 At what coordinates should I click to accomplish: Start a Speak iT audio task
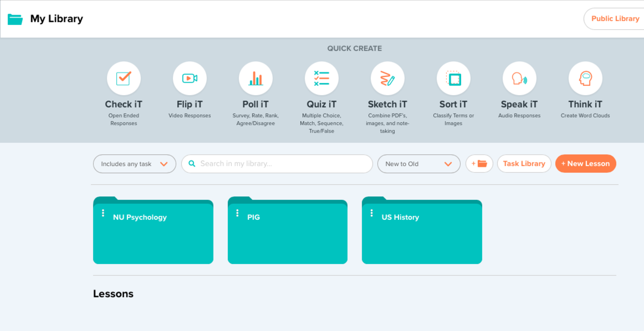(x=519, y=79)
